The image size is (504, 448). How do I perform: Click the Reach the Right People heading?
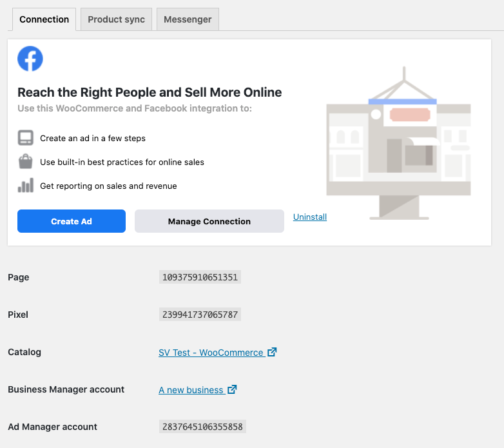[x=150, y=92]
